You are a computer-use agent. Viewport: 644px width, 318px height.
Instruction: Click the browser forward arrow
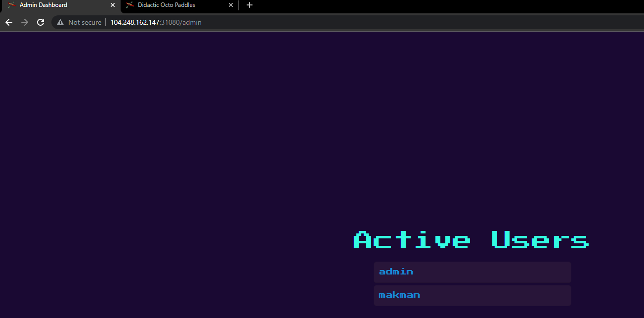[25, 22]
